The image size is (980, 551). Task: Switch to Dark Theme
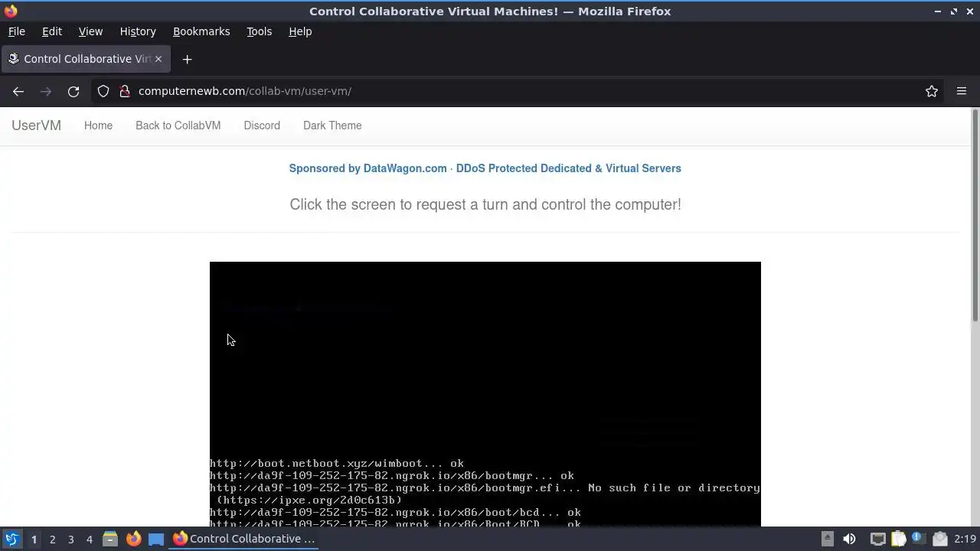(332, 126)
